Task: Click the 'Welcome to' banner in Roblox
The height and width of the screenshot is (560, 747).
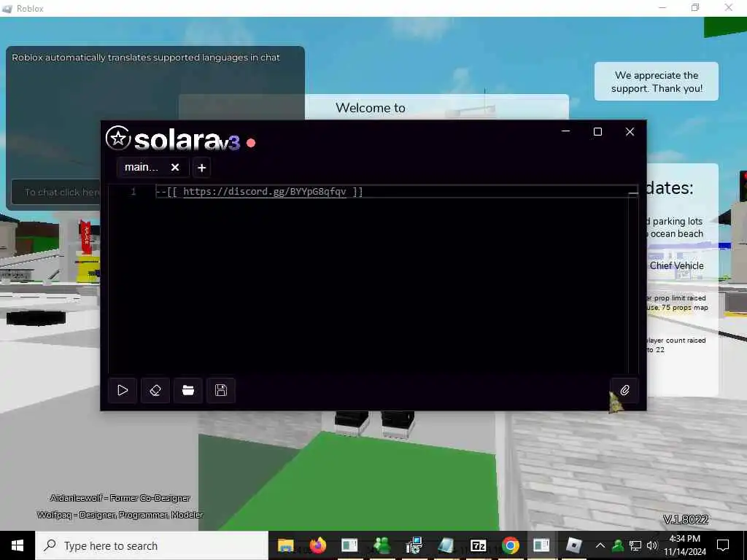Action: click(370, 108)
